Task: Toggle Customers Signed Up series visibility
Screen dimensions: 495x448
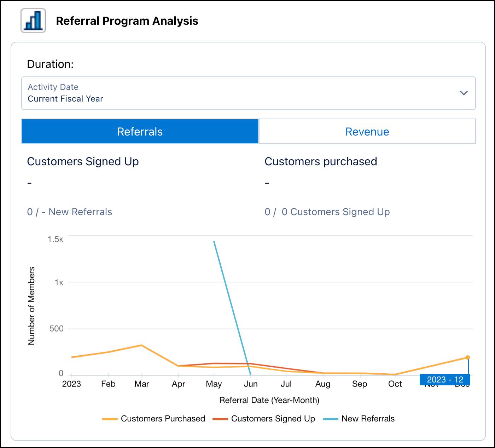Action: pyautogui.click(x=273, y=418)
